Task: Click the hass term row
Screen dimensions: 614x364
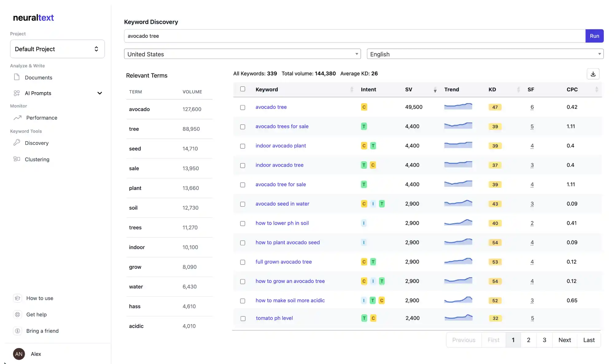Action: 169,306
